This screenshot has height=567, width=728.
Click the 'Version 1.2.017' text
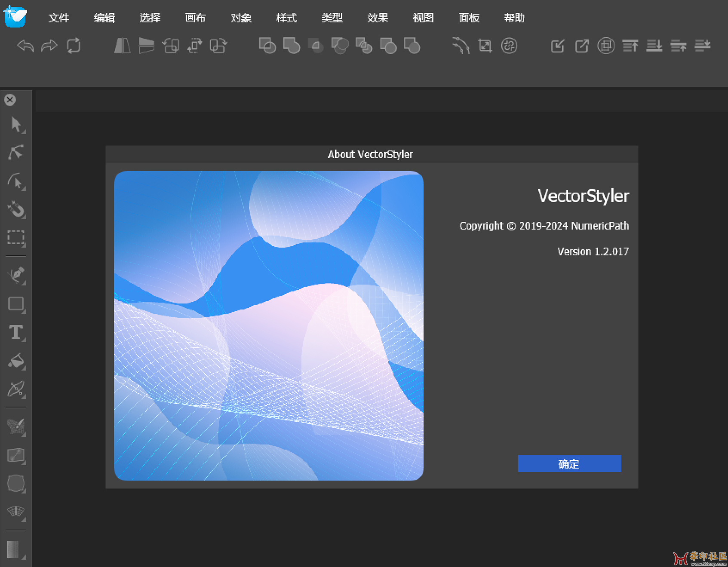[593, 251]
